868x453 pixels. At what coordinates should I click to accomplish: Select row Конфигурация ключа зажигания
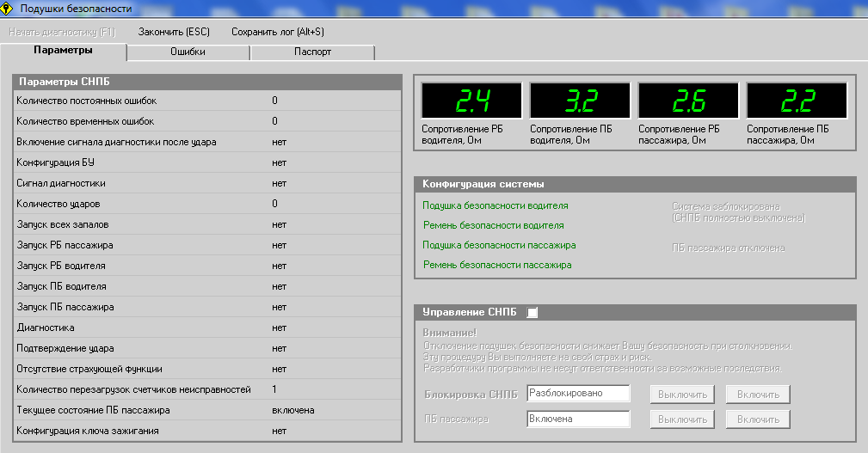tap(207, 431)
